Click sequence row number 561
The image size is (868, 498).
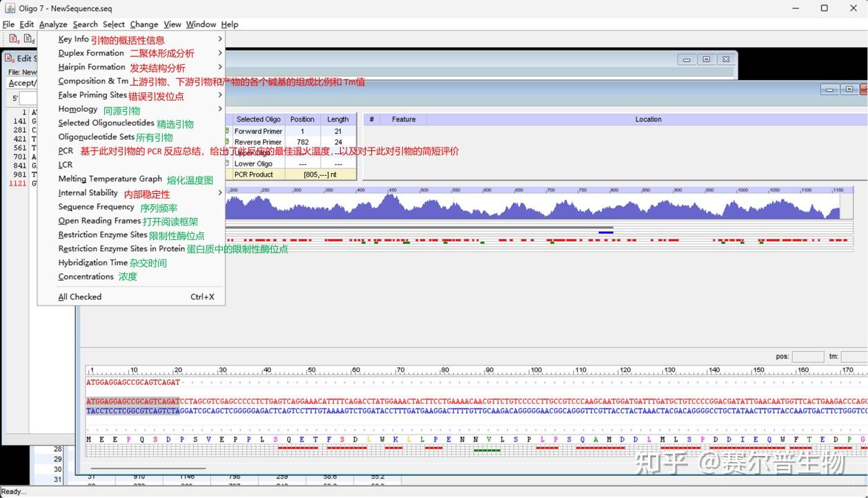(19, 148)
